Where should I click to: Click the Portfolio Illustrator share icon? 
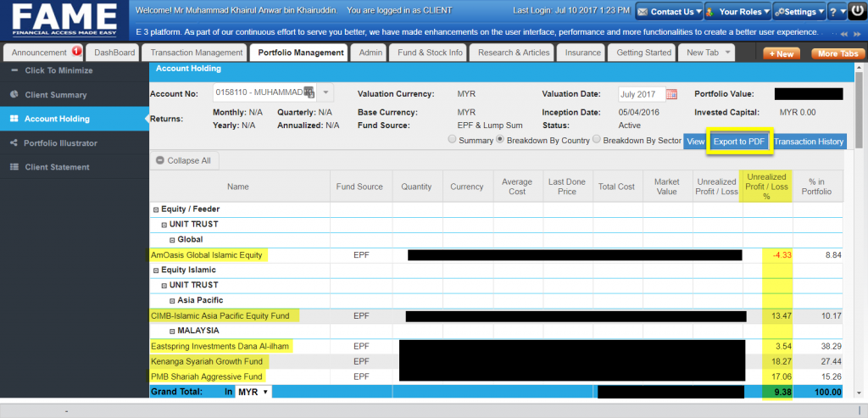(x=14, y=143)
